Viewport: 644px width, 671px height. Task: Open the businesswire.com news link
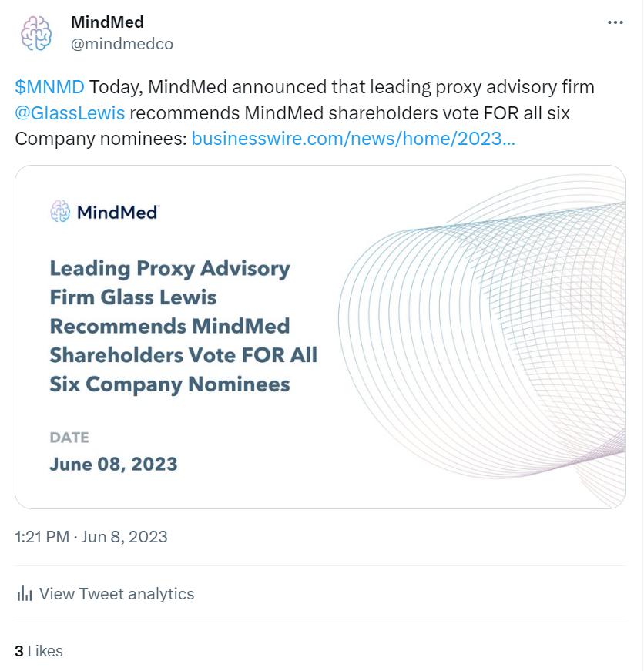[353, 139]
